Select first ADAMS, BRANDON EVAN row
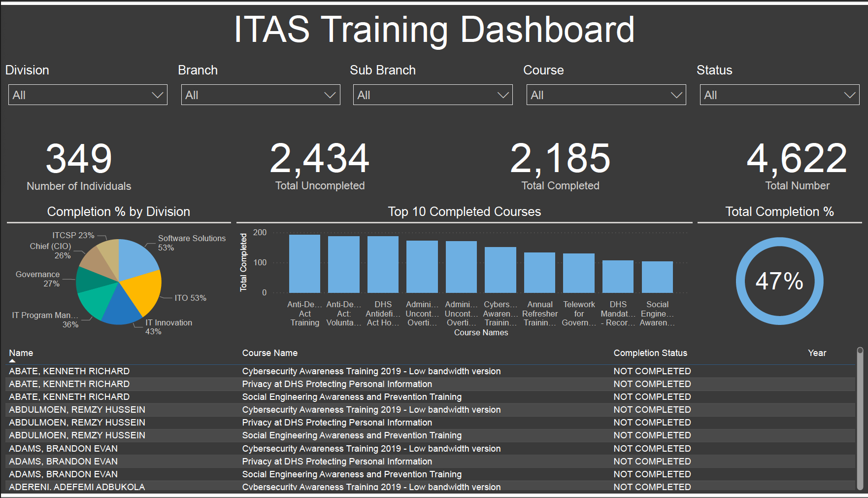Viewport: 868px width, 498px height. [430, 449]
